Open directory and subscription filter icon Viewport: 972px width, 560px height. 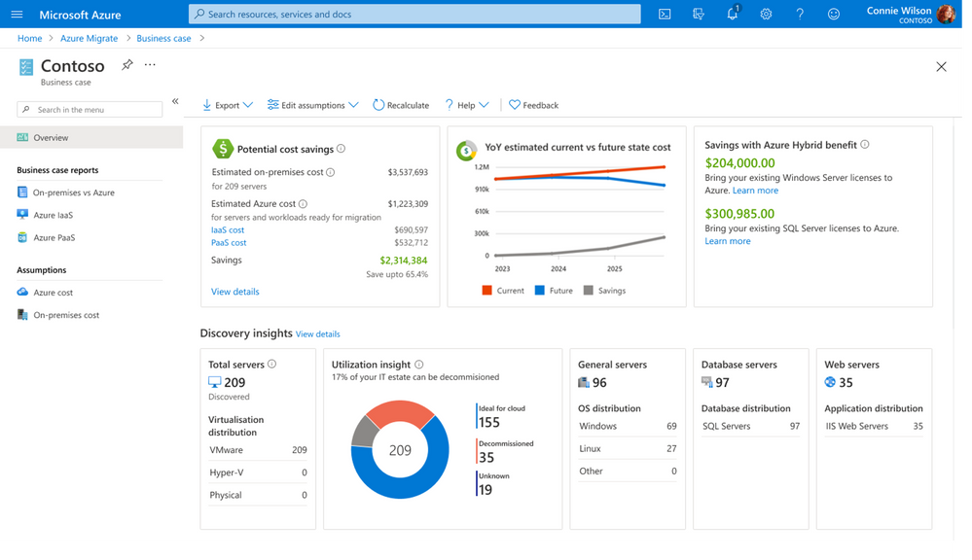click(x=699, y=15)
